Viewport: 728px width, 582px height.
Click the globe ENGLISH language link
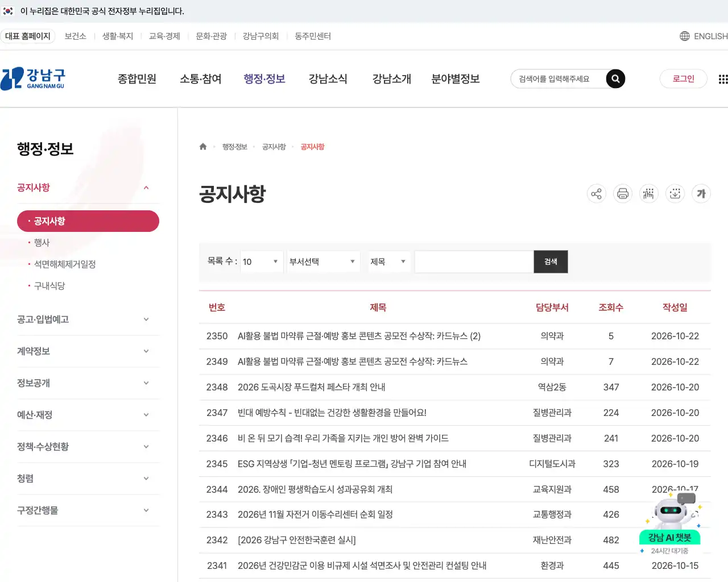pos(704,36)
